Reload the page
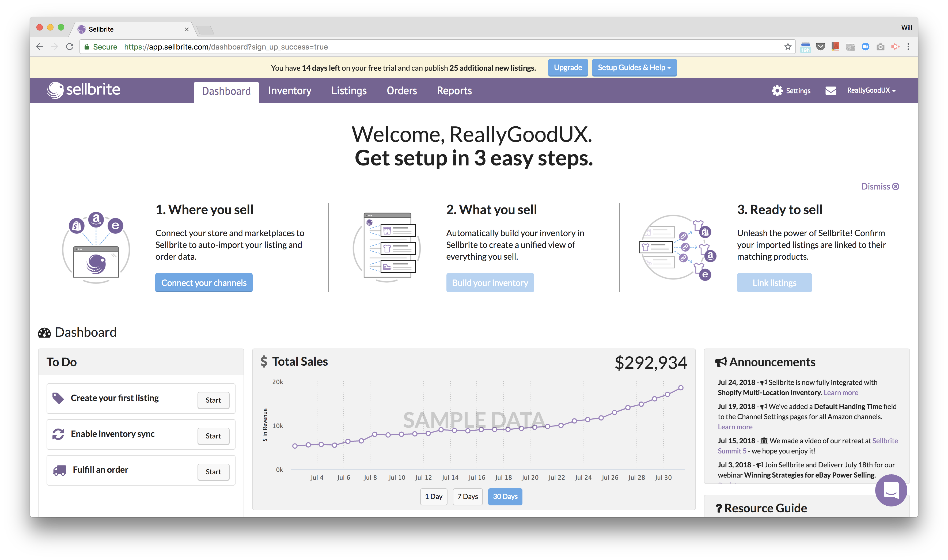 pyautogui.click(x=70, y=47)
